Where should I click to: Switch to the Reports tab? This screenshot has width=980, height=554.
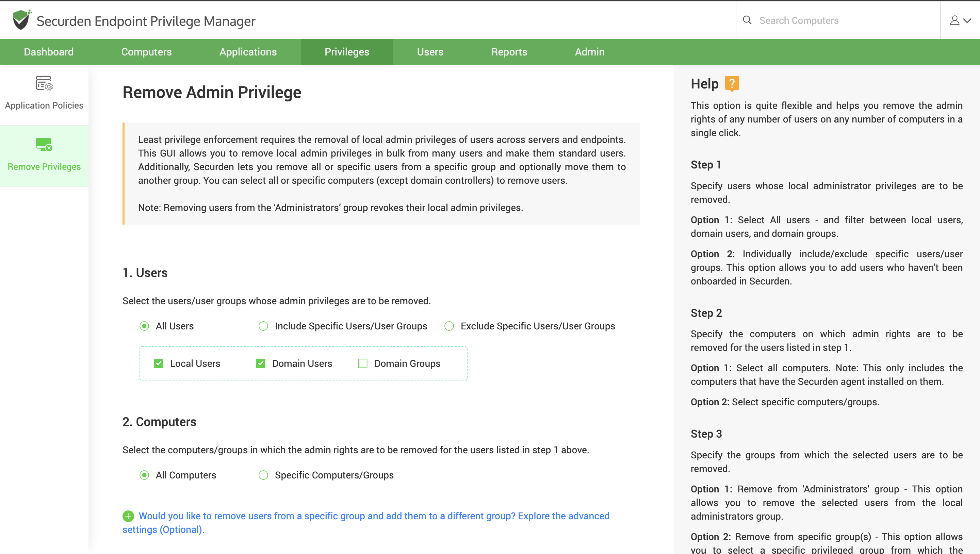pos(509,51)
